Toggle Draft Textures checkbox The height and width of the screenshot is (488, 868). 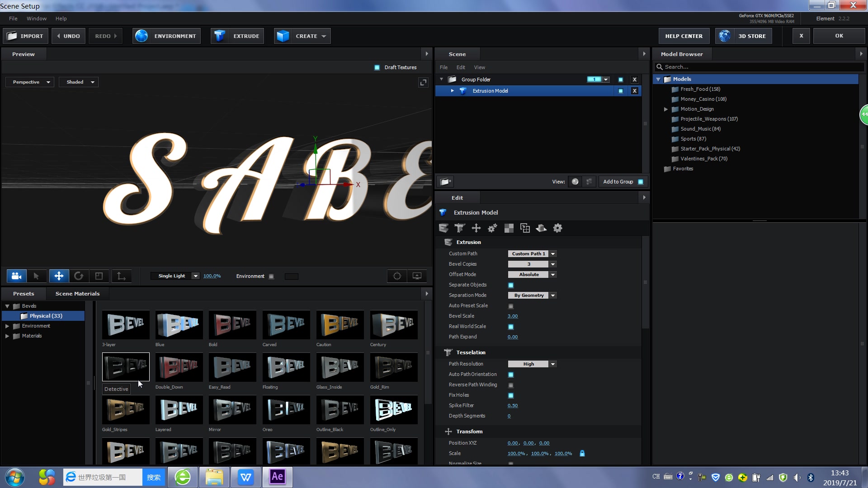377,68
